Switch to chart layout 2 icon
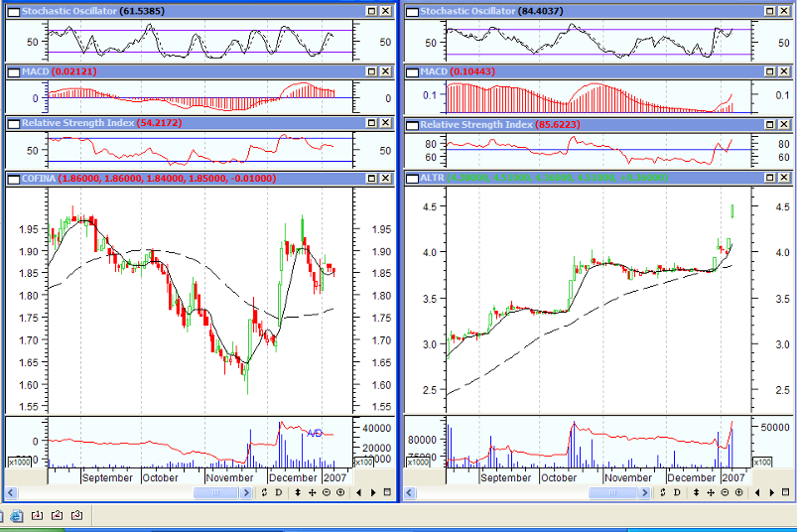The image size is (797, 532). (57, 516)
